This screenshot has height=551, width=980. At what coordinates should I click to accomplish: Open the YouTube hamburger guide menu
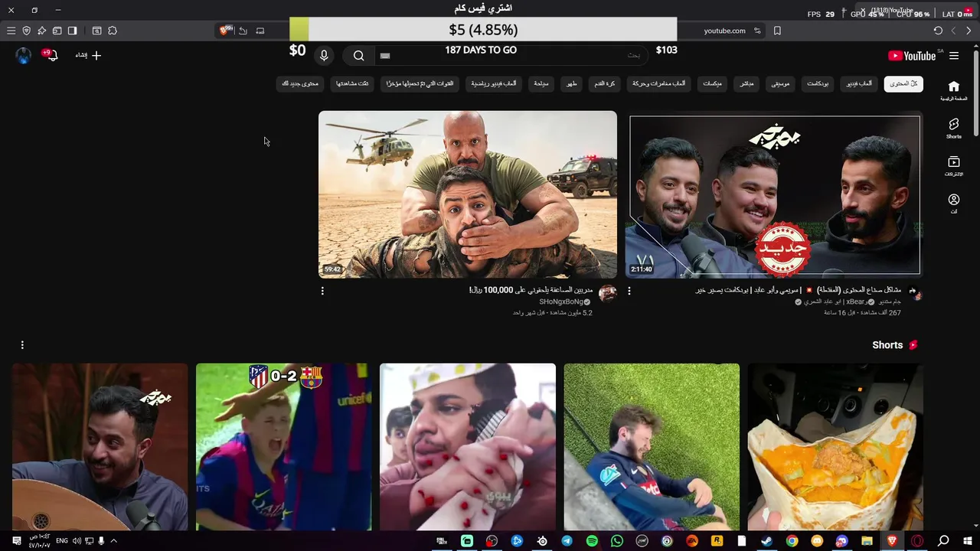pyautogui.click(x=954, y=56)
